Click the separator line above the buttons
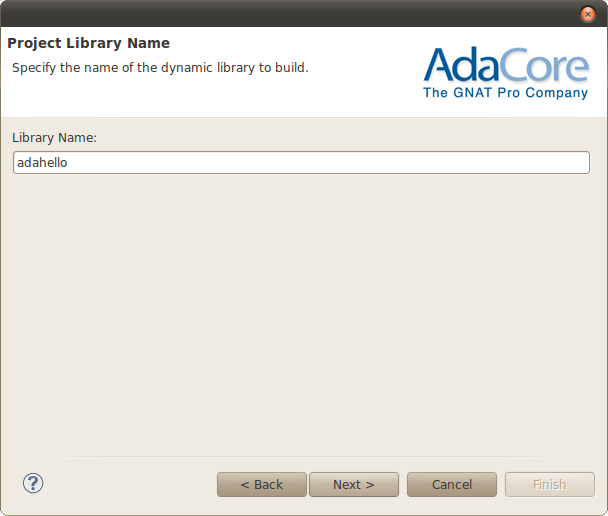Image resolution: width=608 pixels, height=516 pixels. pyautogui.click(x=300, y=458)
